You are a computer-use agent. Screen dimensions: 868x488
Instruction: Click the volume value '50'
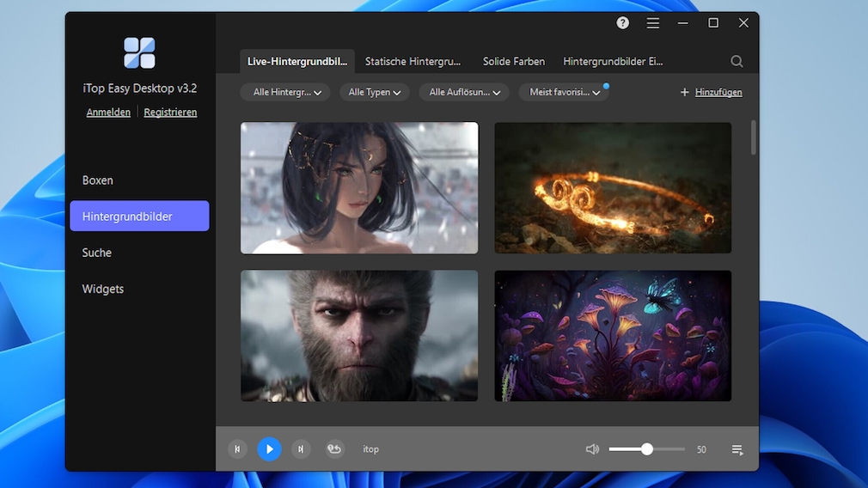click(701, 450)
